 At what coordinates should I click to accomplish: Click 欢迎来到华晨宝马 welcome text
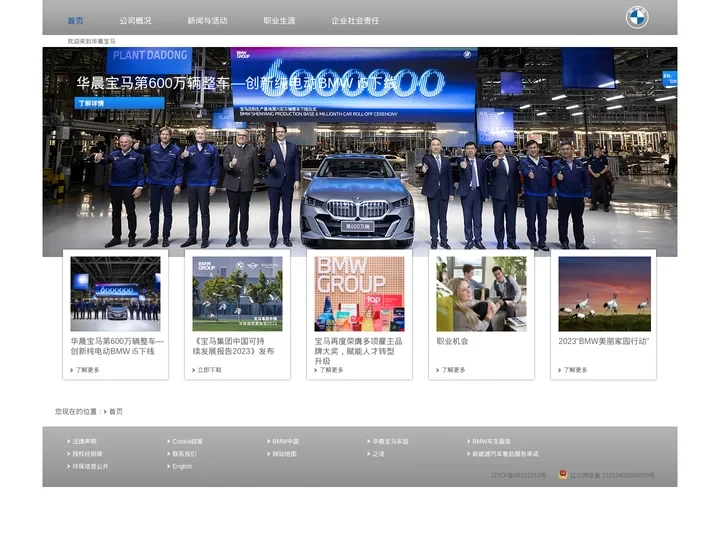pyautogui.click(x=91, y=41)
